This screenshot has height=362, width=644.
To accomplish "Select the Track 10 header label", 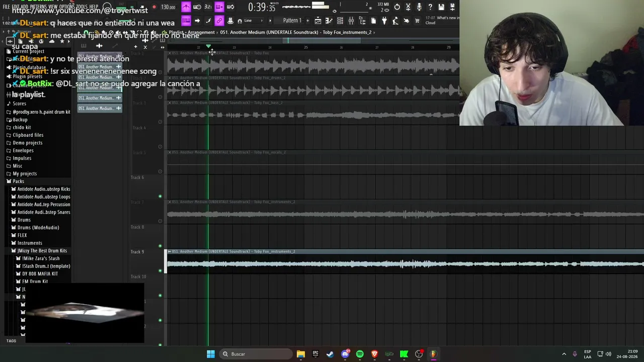I will (138, 277).
